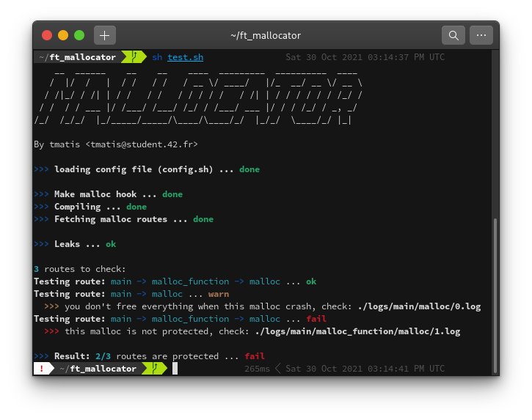Click the 'Result: 2/3 routes are protected' text
Viewport: 532px width, 420px height.
136,356
